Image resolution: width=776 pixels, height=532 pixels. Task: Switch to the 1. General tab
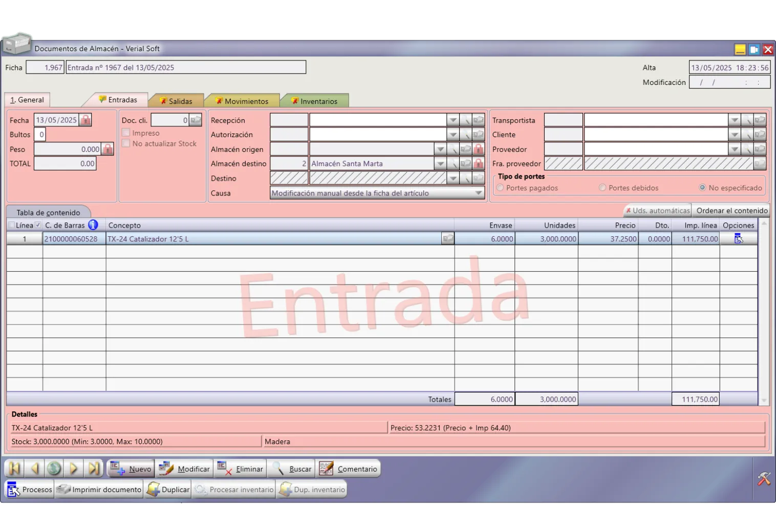(27, 100)
